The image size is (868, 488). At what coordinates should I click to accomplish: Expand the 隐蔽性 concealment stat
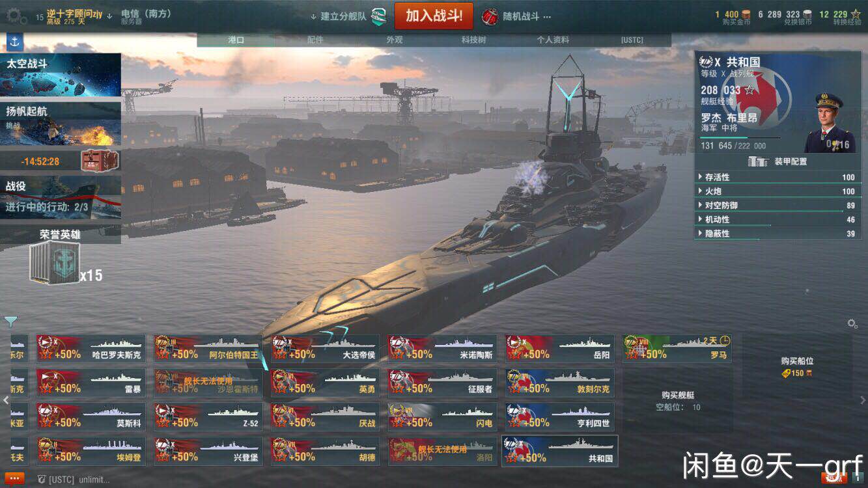click(x=778, y=234)
